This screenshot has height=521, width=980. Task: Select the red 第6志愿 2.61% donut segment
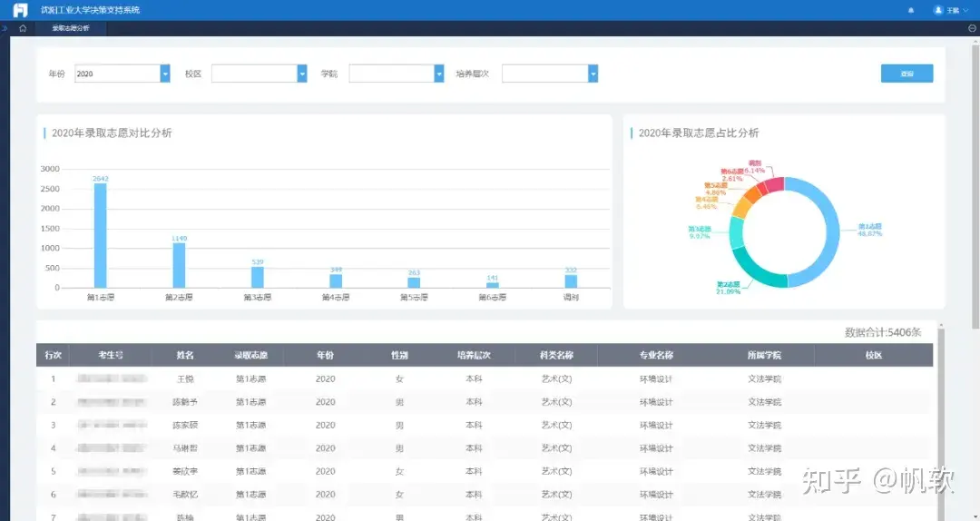762,188
